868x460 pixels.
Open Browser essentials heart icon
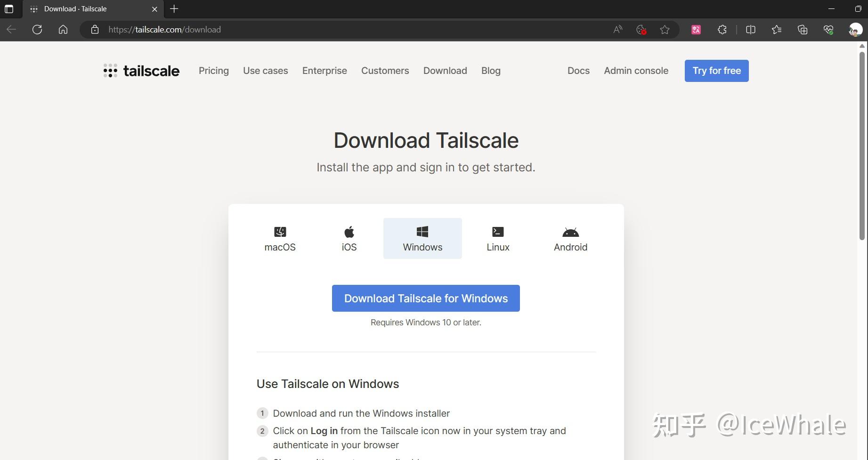tap(828, 30)
